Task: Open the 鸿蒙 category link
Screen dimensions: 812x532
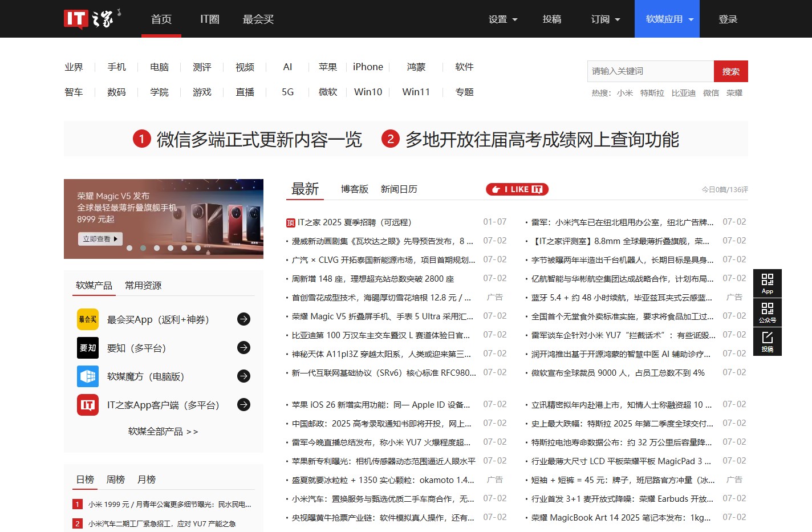Action: (x=416, y=67)
